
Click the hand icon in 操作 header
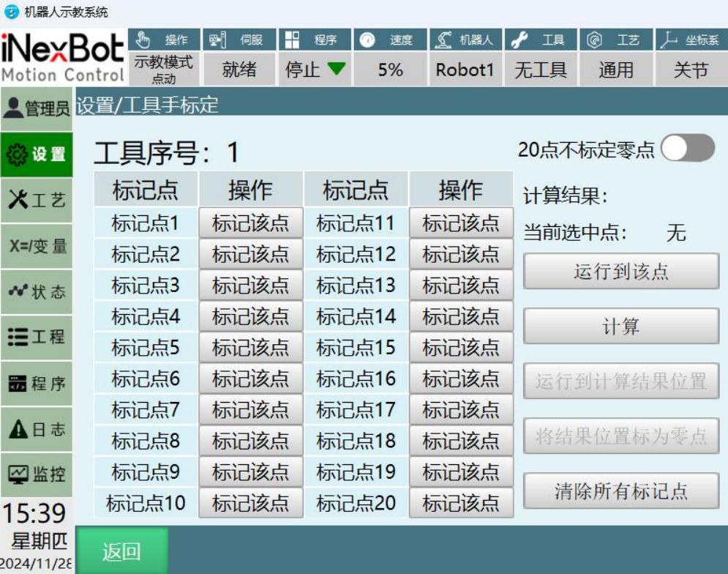point(144,40)
